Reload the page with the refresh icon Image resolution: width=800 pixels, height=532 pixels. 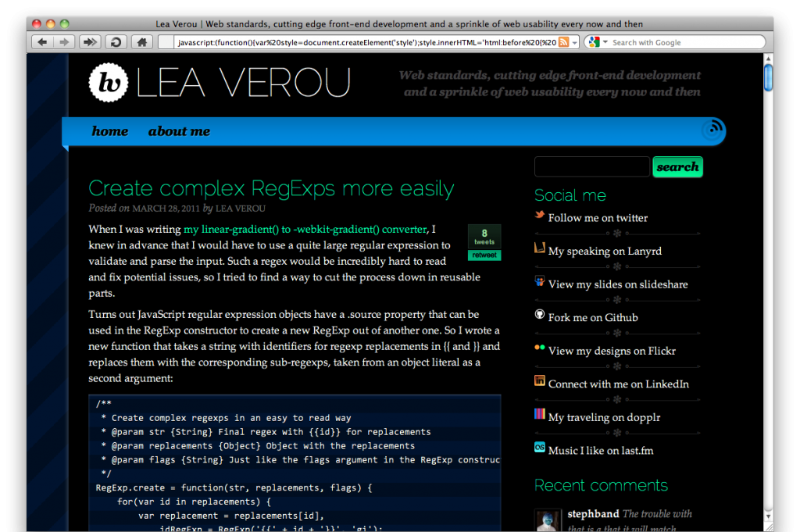coord(115,41)
